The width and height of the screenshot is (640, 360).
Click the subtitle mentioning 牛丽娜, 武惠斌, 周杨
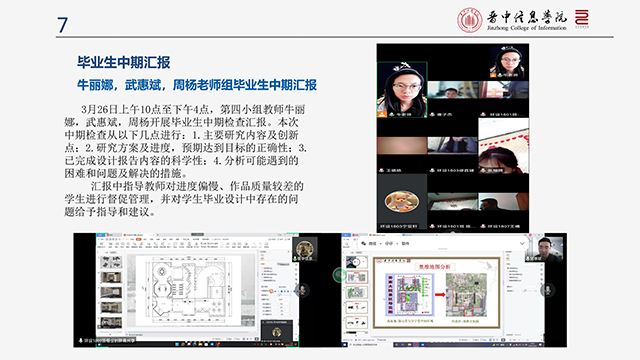(197, 85)
